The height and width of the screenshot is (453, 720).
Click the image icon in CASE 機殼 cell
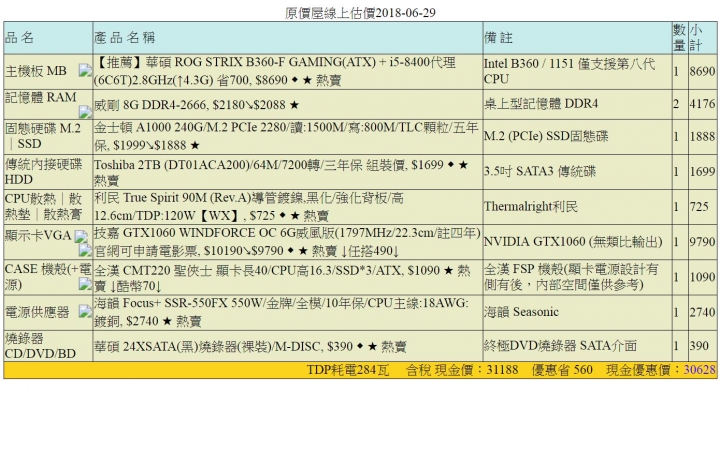pos(85,284)
